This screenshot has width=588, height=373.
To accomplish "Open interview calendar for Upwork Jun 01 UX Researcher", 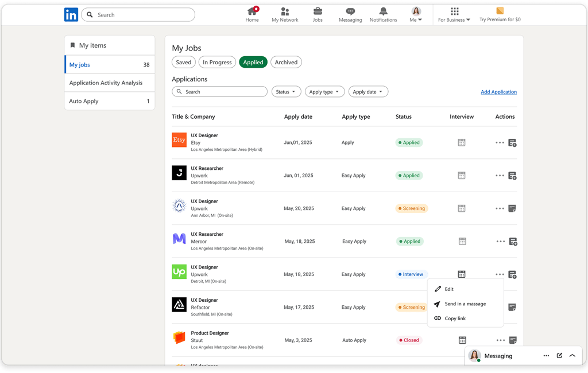I will tap(462, 176).
